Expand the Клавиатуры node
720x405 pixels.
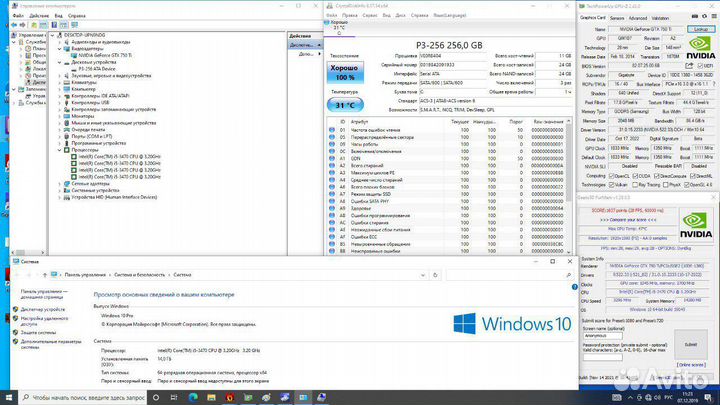coord(60,82)
